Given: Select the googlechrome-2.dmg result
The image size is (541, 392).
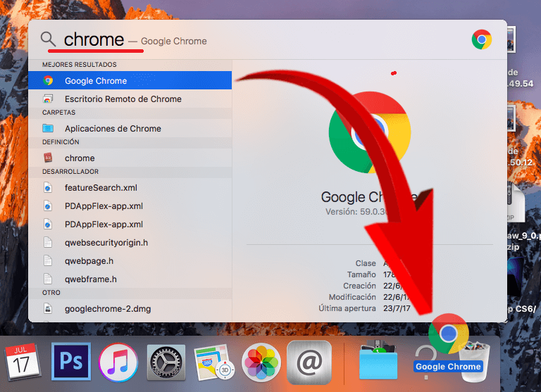Looking at the screenshot, I should pyautogui.click(x=130, y=308).
